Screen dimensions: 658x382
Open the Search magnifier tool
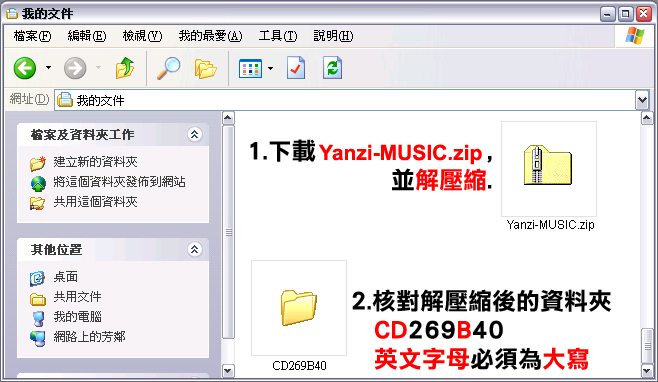(168, 68)
